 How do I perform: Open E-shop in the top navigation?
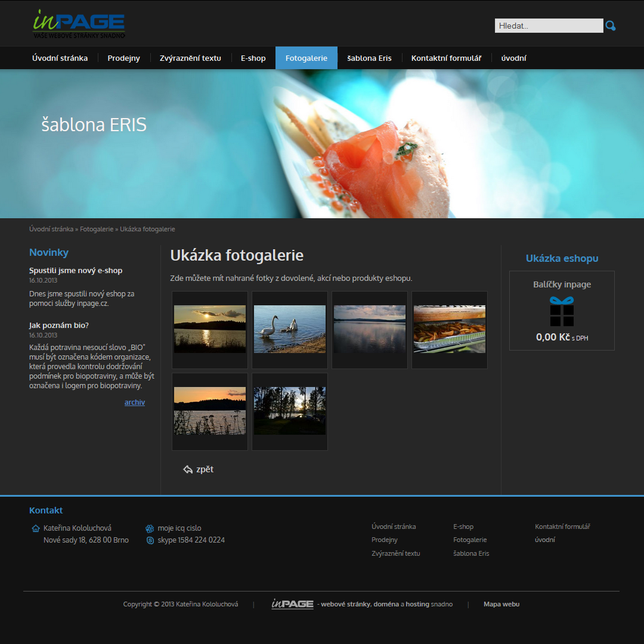click(253, 58)
